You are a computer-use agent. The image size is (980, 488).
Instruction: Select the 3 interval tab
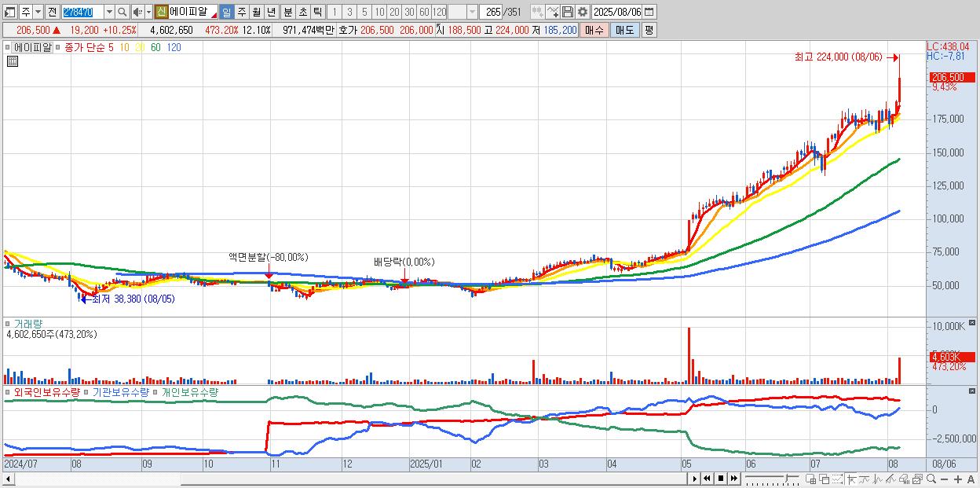pyautogui.click(x=349, y=12)
